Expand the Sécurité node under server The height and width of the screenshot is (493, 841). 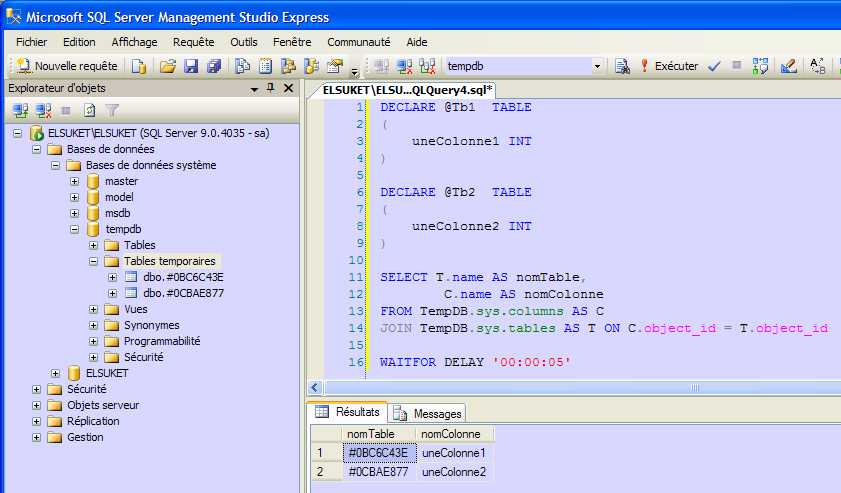36,389
